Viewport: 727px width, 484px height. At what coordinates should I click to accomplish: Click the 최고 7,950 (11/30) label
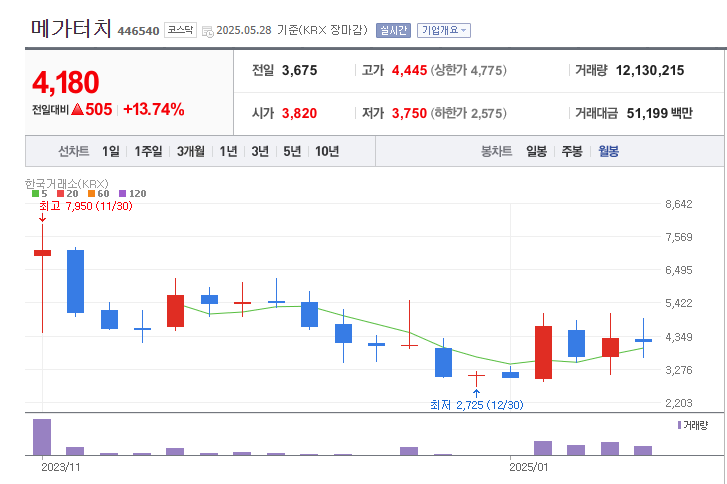86,206
